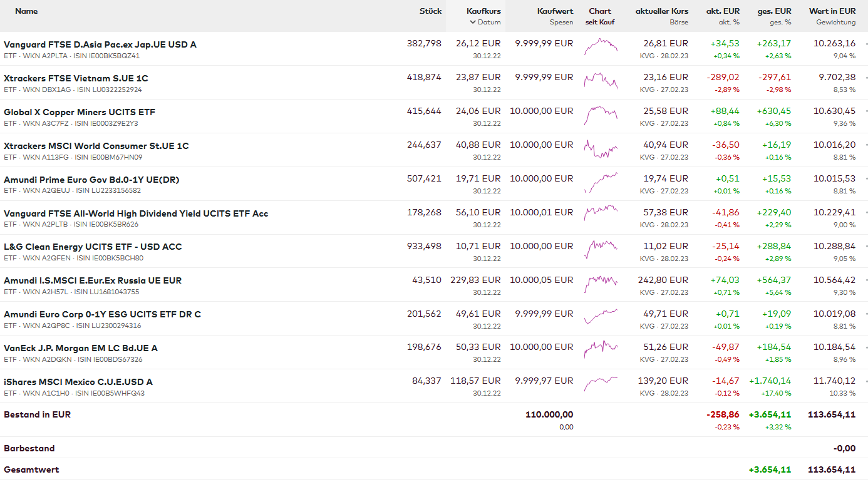
Task: Sort by aktueller Kurs column header
Action: tap(661, 11)
